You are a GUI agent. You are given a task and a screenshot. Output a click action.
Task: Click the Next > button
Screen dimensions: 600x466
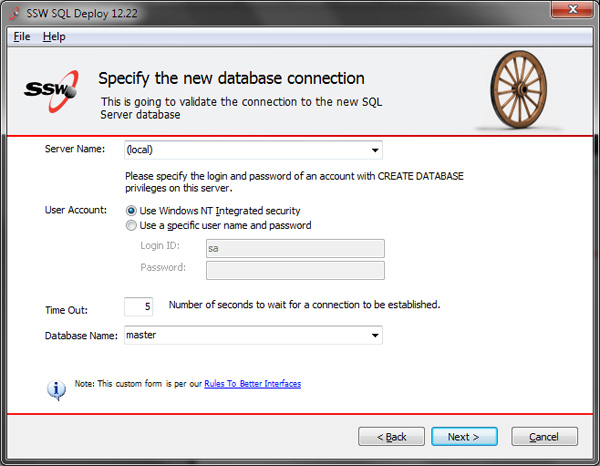464,437
